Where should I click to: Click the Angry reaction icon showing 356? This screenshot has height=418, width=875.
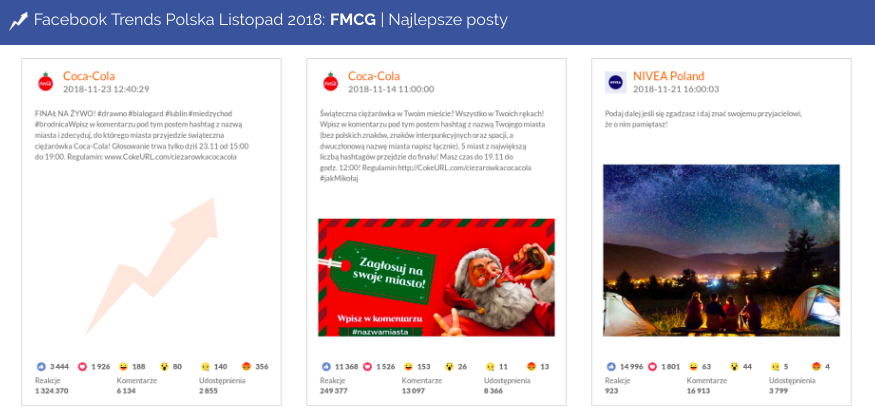246,367
